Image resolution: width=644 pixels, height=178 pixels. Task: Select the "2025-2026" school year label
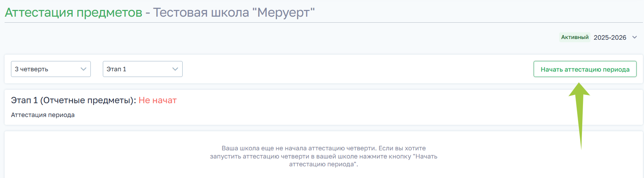point(610,38)
